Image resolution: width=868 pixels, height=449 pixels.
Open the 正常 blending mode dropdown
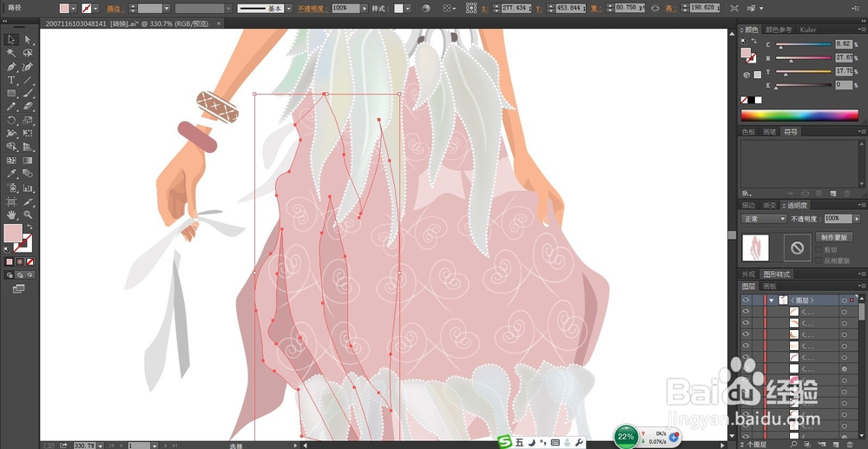click(765, 219)
